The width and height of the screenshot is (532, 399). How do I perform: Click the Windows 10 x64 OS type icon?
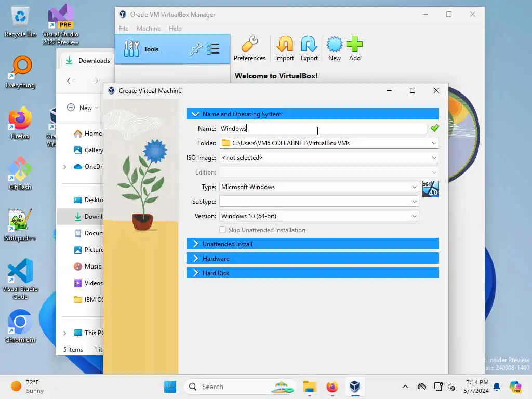[x=430, y=189]
